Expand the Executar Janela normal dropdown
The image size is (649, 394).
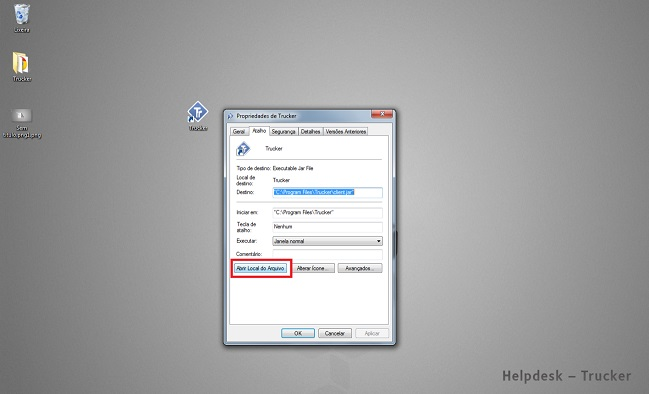327,241
